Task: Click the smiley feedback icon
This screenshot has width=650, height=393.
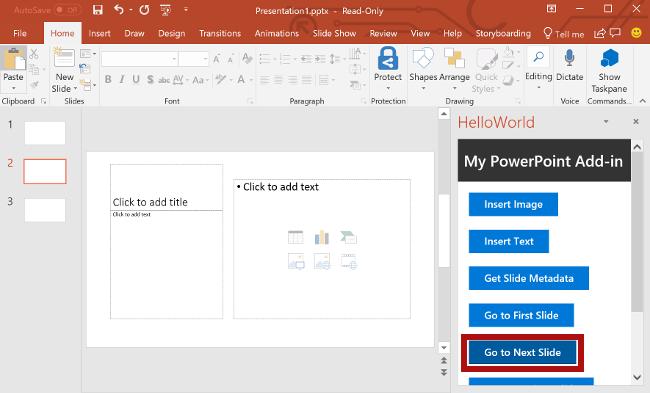Action: click(x=636, y=33)
